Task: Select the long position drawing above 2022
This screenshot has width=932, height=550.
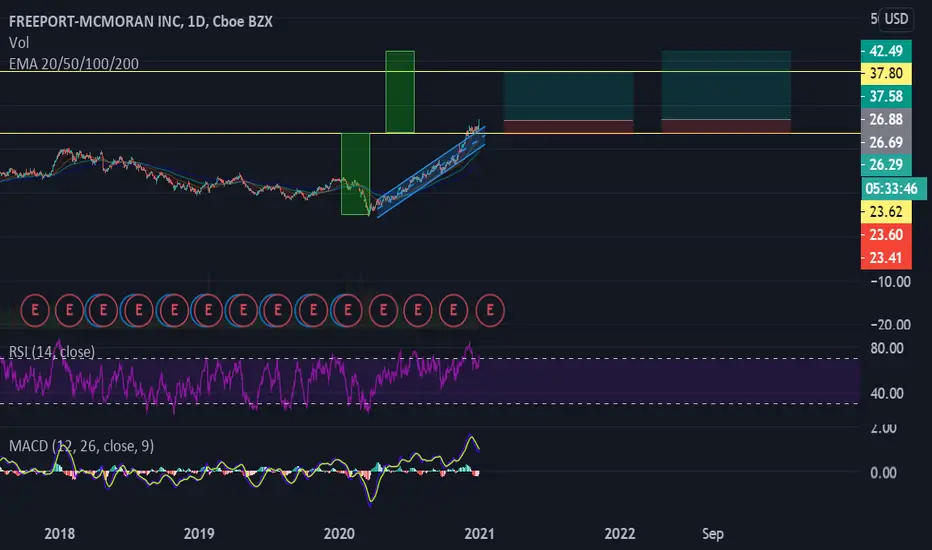Action: (x=568, y=102)
